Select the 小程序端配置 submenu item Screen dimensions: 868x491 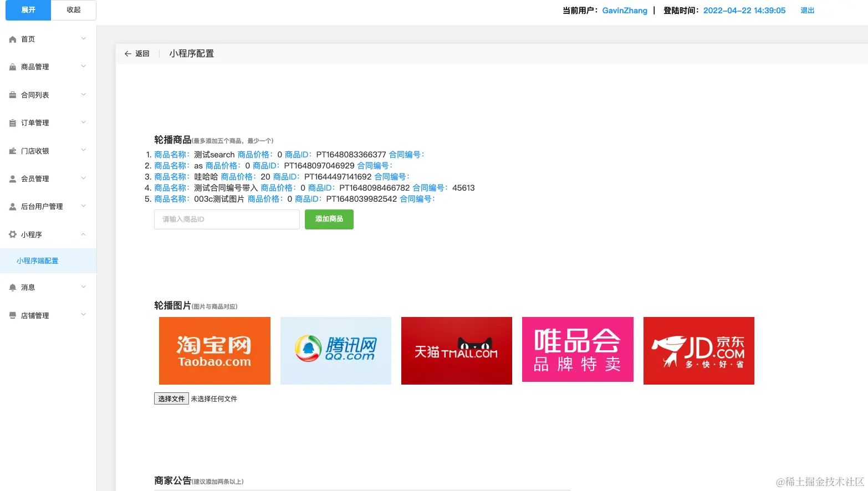coord(48,260)
